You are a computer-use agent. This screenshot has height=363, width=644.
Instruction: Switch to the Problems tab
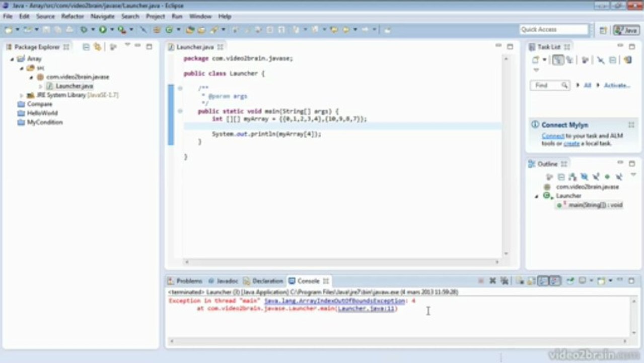coord(185,281)
